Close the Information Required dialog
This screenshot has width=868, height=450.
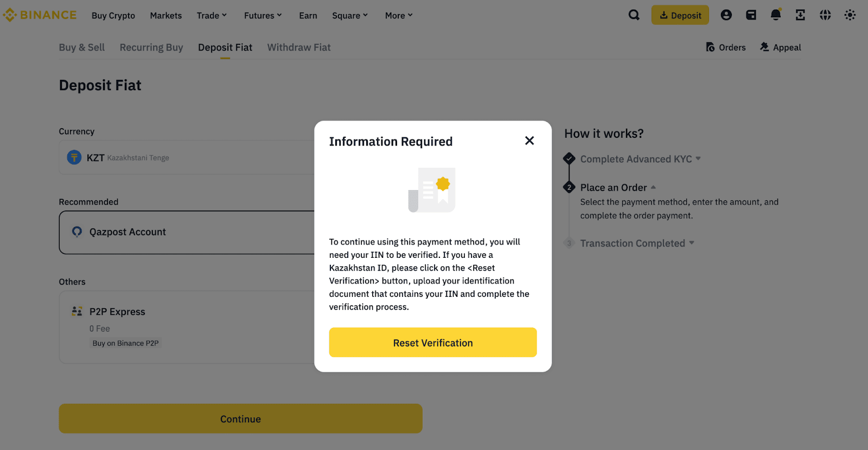point(529,141)
